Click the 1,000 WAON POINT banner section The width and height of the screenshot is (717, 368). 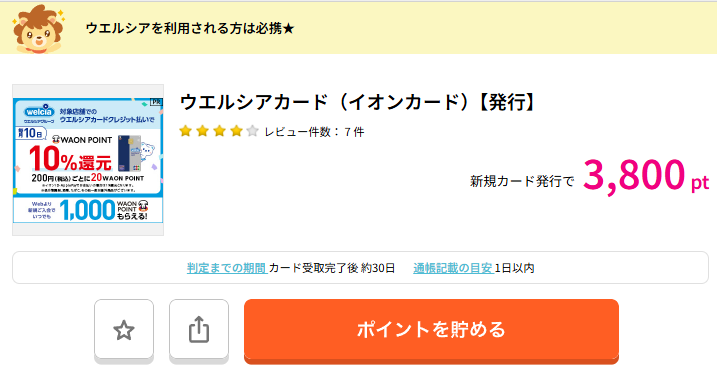coord(88,210)
